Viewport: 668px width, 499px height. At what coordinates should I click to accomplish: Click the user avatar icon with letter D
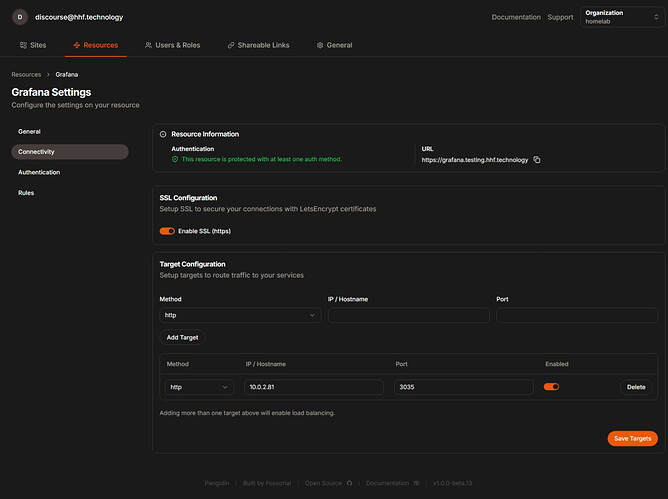pos(20,17)
